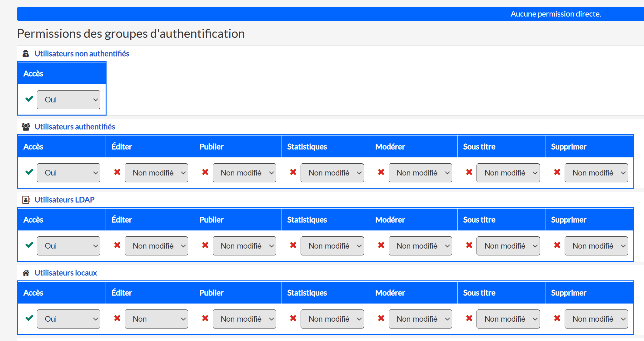The height and width of the screenshot is (341, 644).
Task: Open Éditer dropdown set to Non for local users
Action: pyautogui.click(x=156, y=319)
